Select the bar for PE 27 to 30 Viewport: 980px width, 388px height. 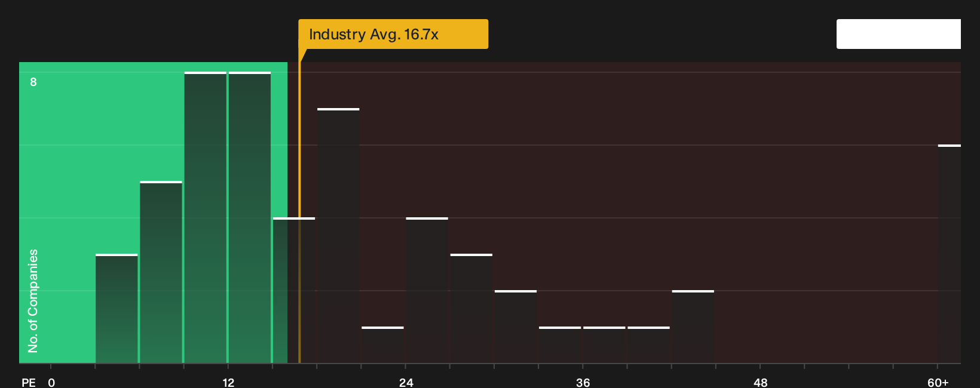click(x=471, y=309)
